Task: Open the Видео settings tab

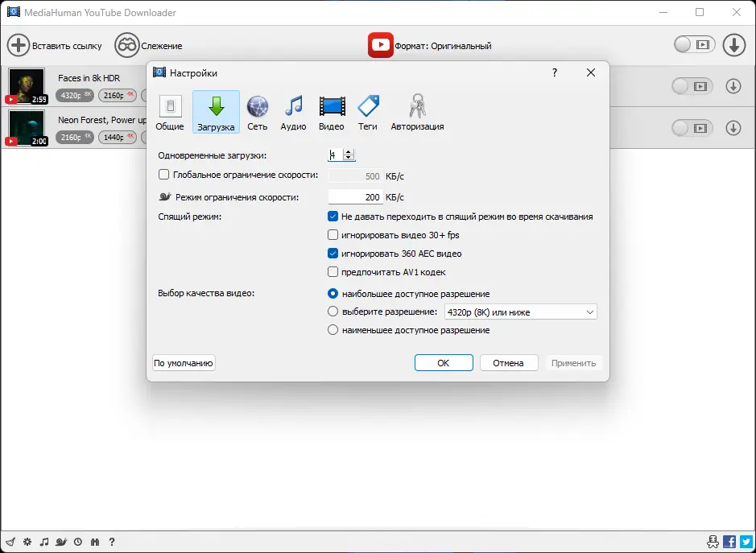Action: pyautogui.click(x=332, y=113)
